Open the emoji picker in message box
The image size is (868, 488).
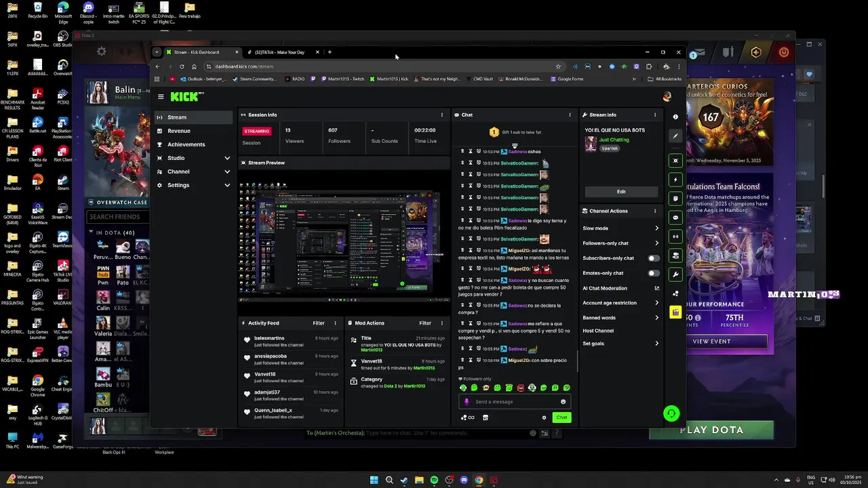click(563, 402)
